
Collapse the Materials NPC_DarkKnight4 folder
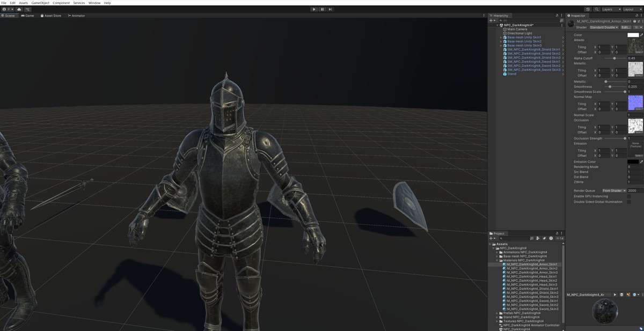[x=497, y=260]
